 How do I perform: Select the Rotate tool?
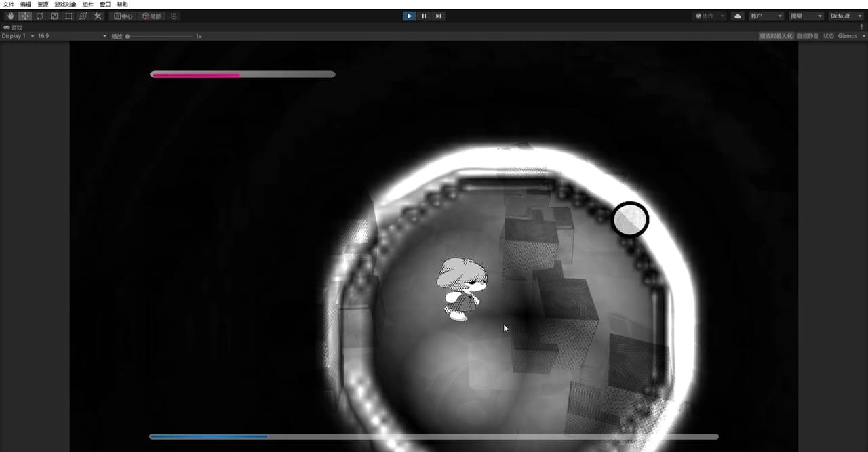click(x=39, y=16)
